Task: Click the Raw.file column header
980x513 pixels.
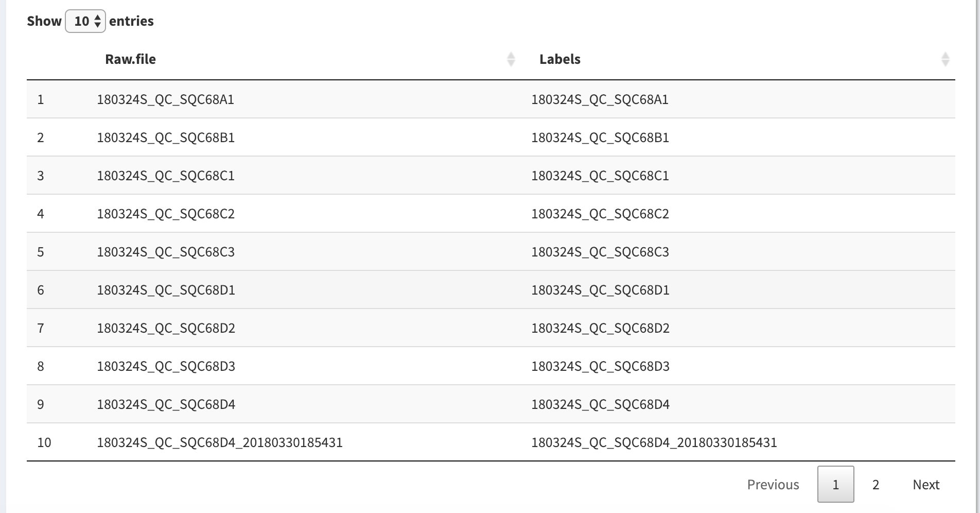Action: tap(130, 59)
